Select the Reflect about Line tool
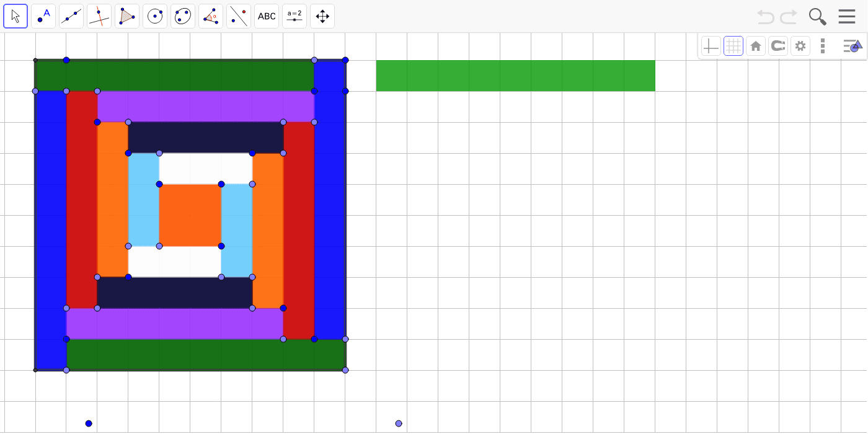 click(x=239, y=16)
